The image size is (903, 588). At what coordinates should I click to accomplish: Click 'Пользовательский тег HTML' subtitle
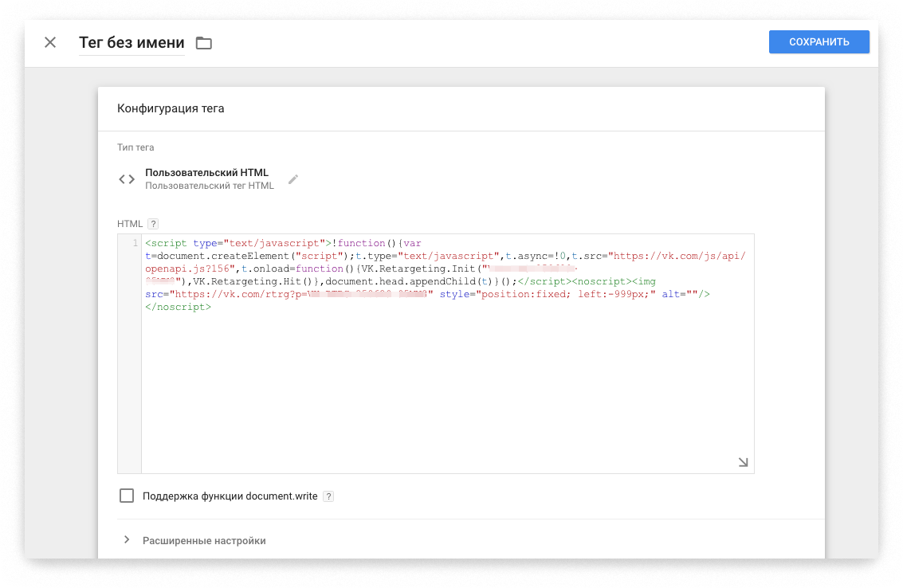tap(210, 186)
